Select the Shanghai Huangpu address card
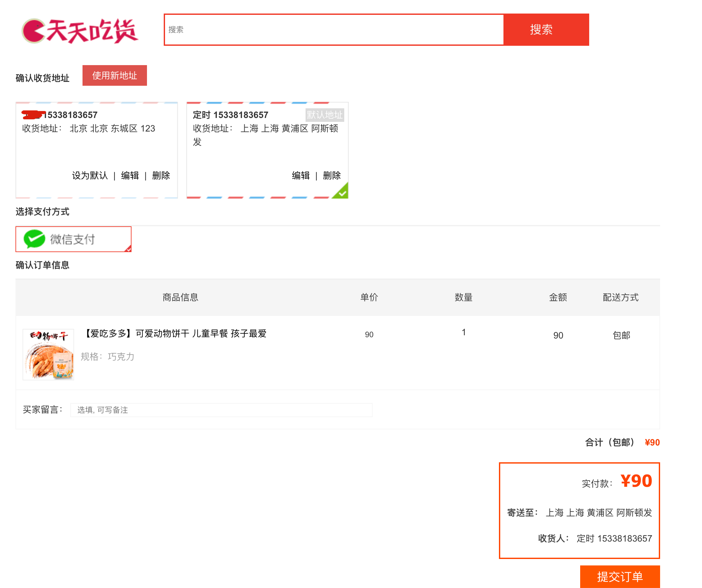 pos(267,154)
